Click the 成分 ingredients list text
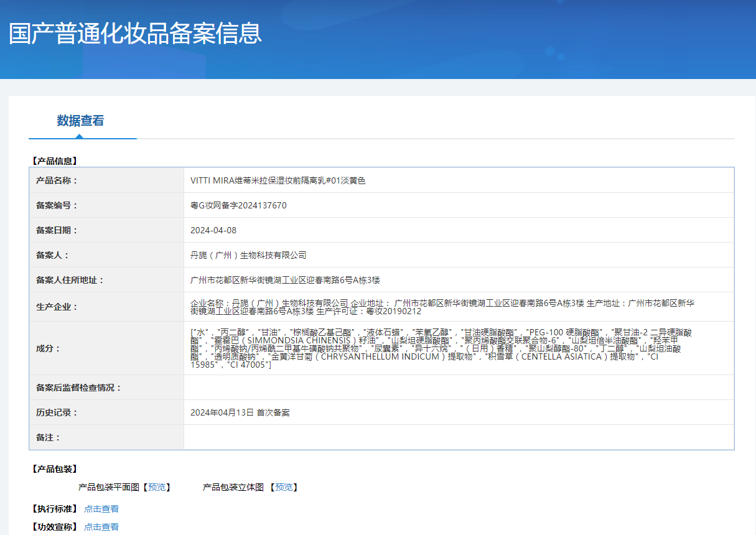 click(x=442, y=348)
